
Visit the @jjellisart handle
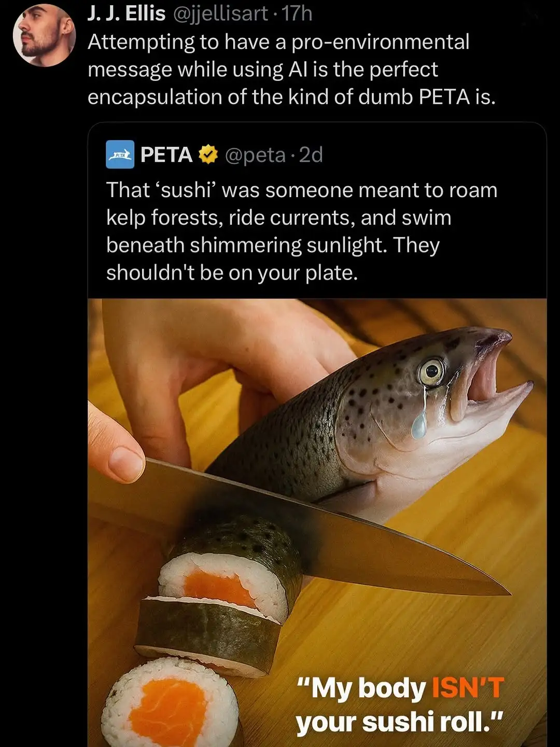coord(220,14)
